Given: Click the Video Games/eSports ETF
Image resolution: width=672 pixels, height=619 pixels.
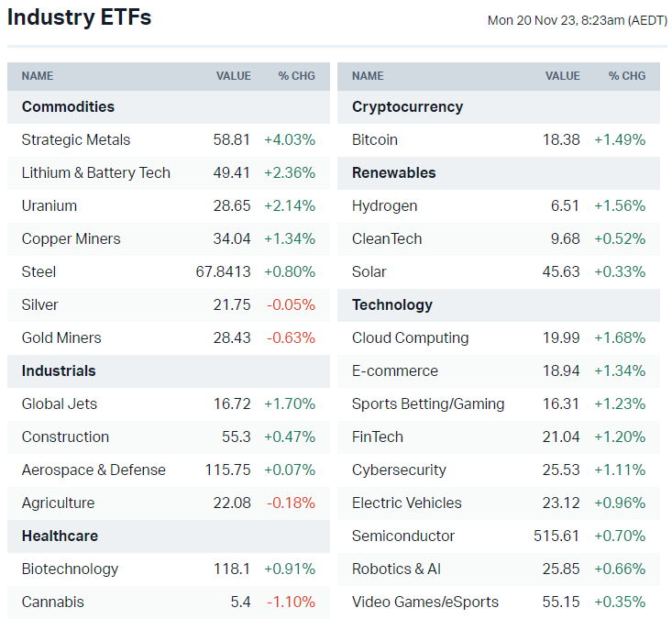Looking at the screenshot, I should click(x=425, y=602).
